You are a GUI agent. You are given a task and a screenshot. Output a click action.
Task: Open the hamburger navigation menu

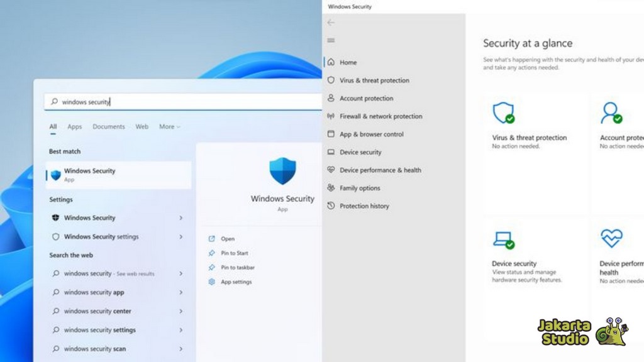pyautogui.click(x=331, y=40)
